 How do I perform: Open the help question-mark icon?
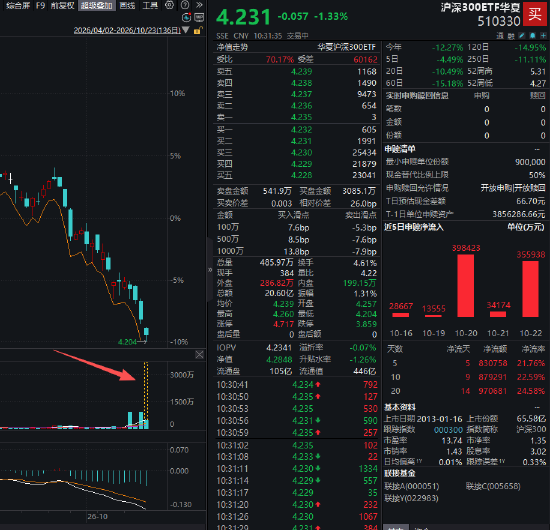click(x=185, y=5)
